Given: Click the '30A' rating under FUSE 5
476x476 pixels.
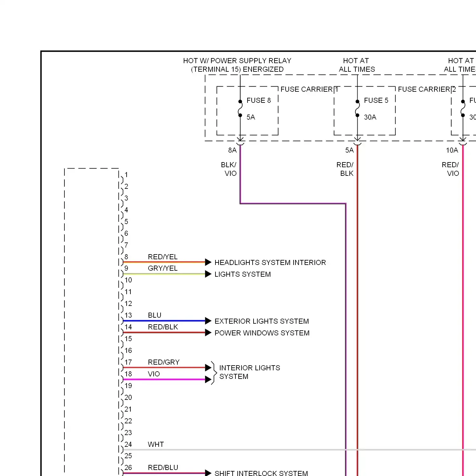Looking at the screenshot, I should pos(370,117).
